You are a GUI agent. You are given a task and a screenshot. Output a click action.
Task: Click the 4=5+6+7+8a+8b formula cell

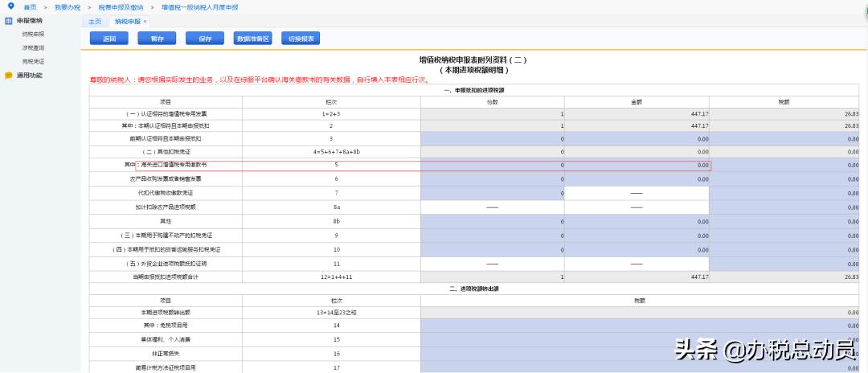click(337, 151)
